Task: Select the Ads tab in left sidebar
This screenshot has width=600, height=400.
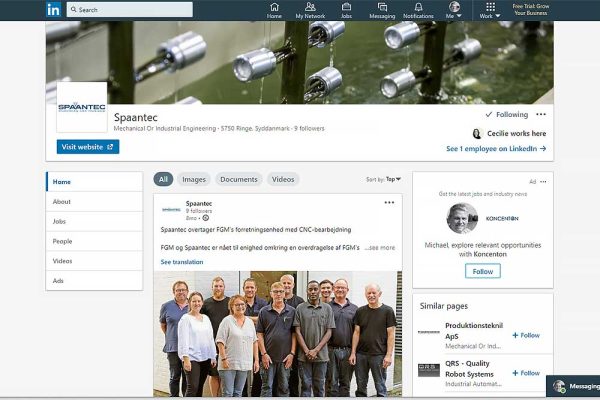Action: (x=94, y=281)
